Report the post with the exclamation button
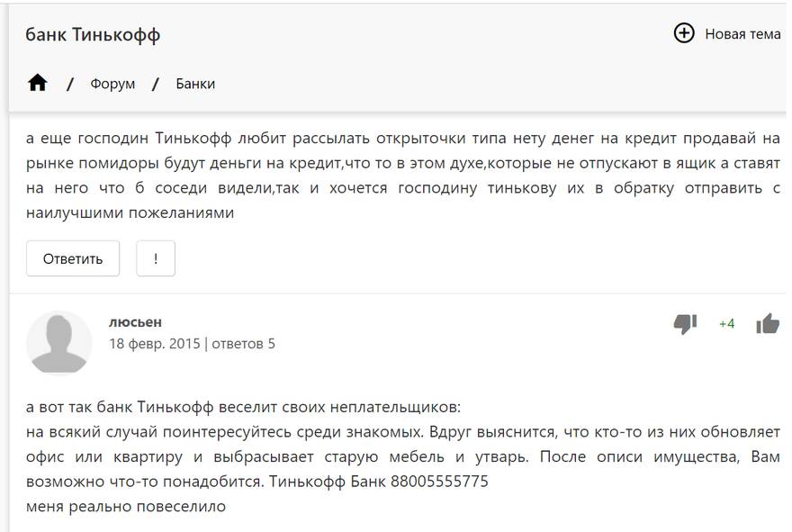 click(x=156, y=258)
